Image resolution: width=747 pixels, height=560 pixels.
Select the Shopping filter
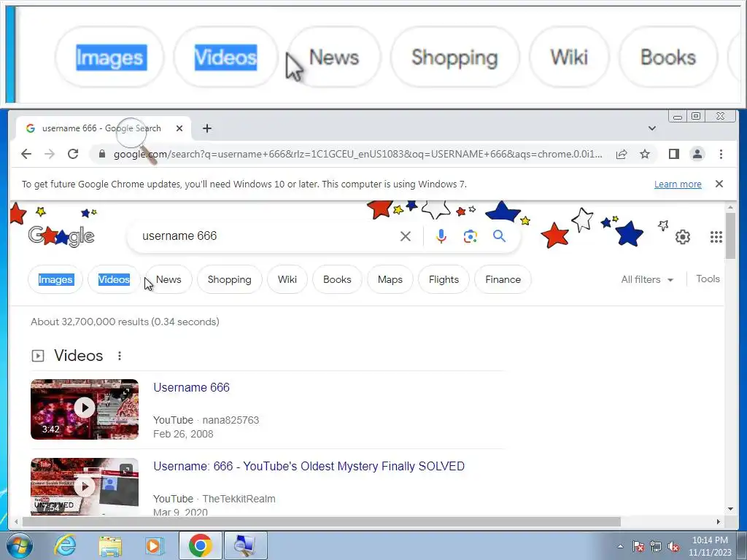230,279
